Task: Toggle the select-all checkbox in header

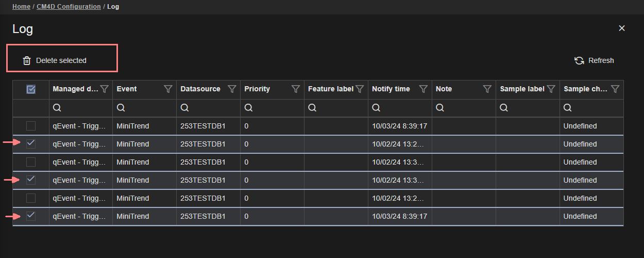Action: click(x=31, y=89)
